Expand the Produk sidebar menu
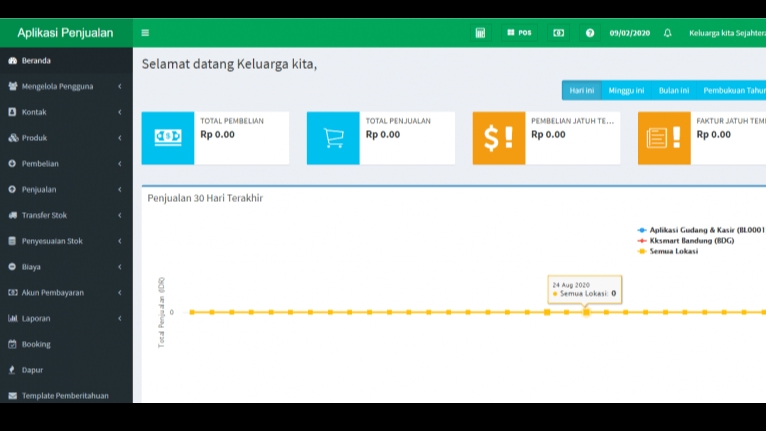 pos(66,138)
